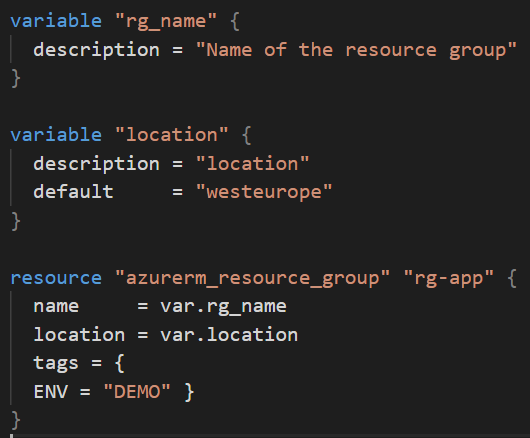Click the opening brace after tags =

coord(120,364)
